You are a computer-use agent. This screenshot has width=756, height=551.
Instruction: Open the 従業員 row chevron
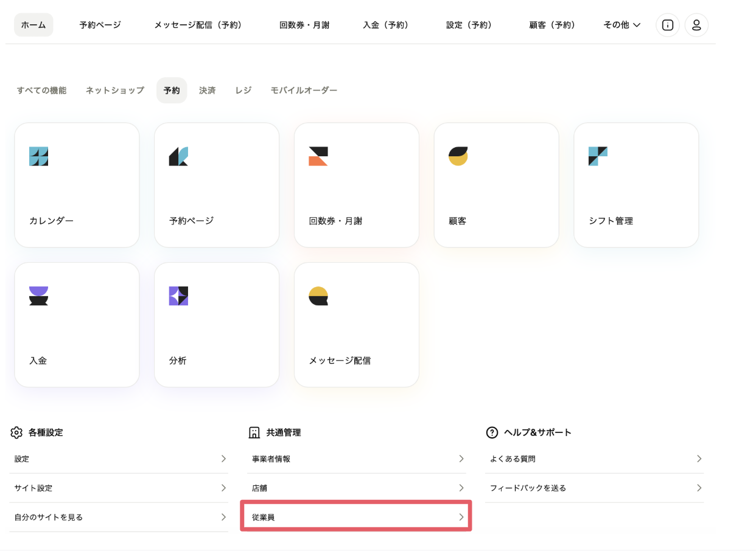461,517
